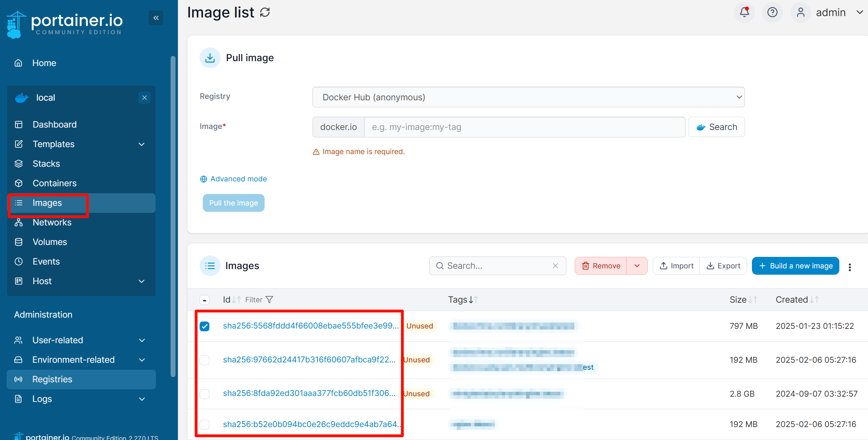868x440 pixels.
Task: Click the sidebar vertical scrollbar
Action: coord(173,217)
